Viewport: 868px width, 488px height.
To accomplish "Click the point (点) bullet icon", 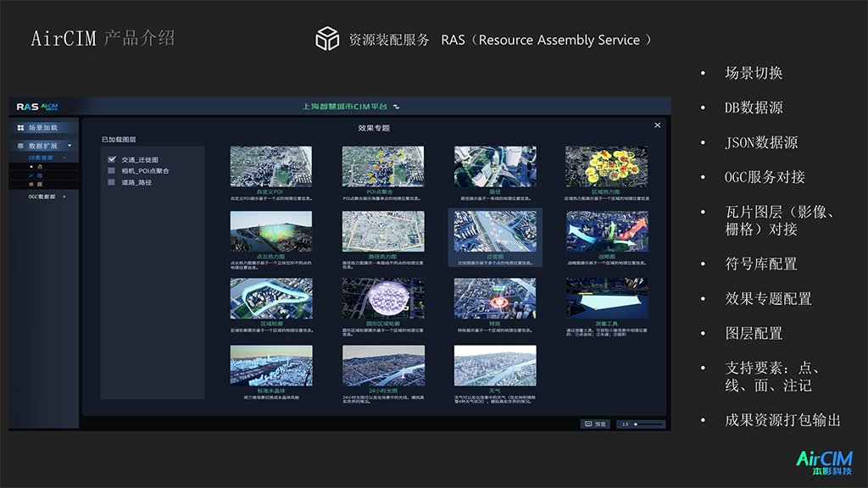I will [x=31, y=167].
